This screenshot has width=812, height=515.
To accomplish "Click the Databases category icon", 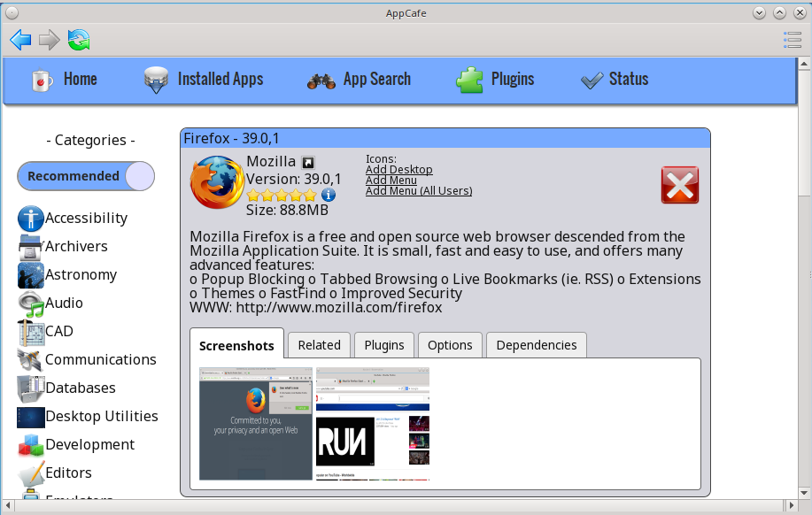I will click(x=31, y=388).
